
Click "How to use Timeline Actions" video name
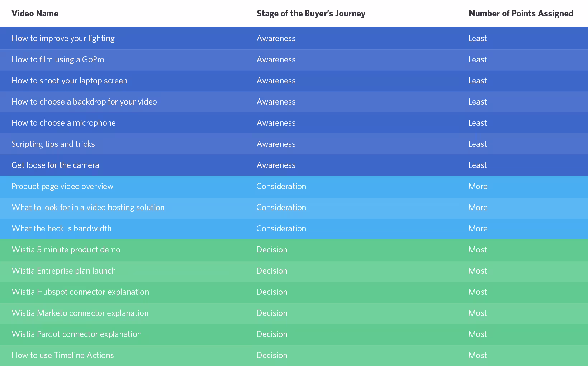(x=63, y=355)
